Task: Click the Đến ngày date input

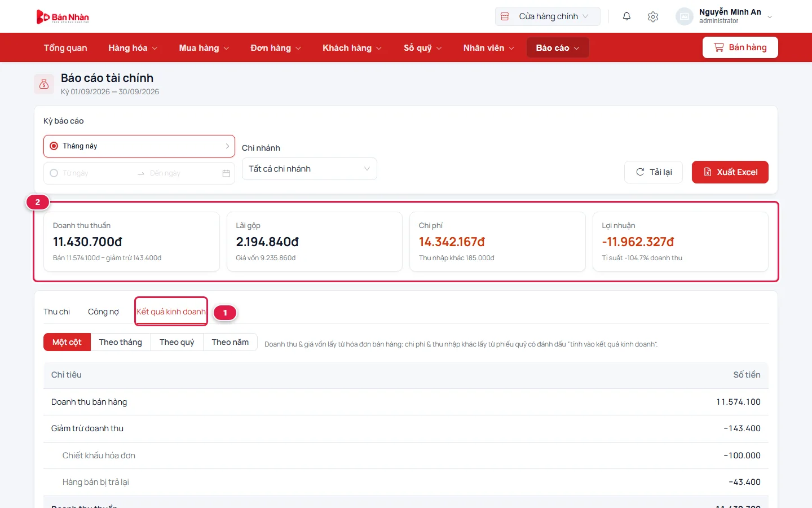Action: click(x=183, y=173)
